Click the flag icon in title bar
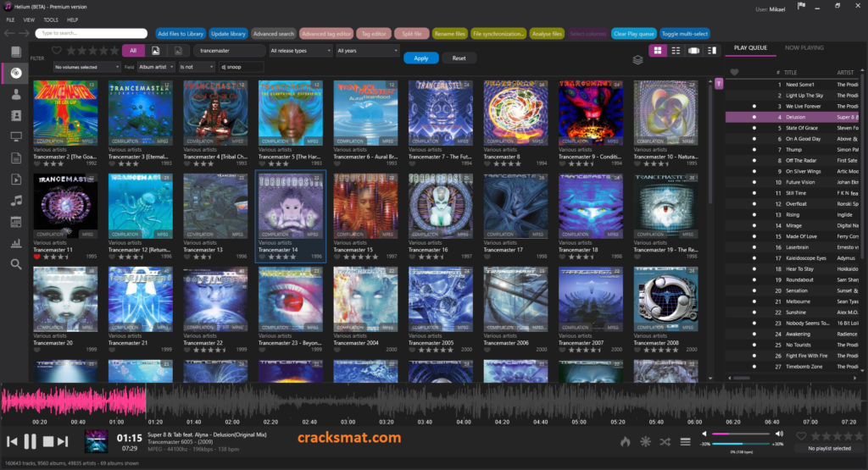The image size is (868, 470). [x=802, y=6]
